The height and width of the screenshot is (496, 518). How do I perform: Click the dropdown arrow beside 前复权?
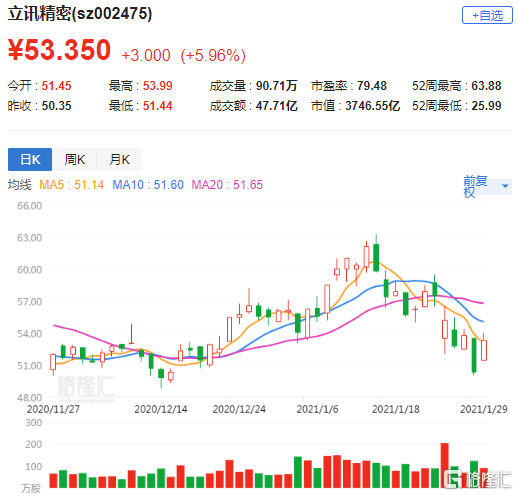pyautogui.click(x=505, y=186)
